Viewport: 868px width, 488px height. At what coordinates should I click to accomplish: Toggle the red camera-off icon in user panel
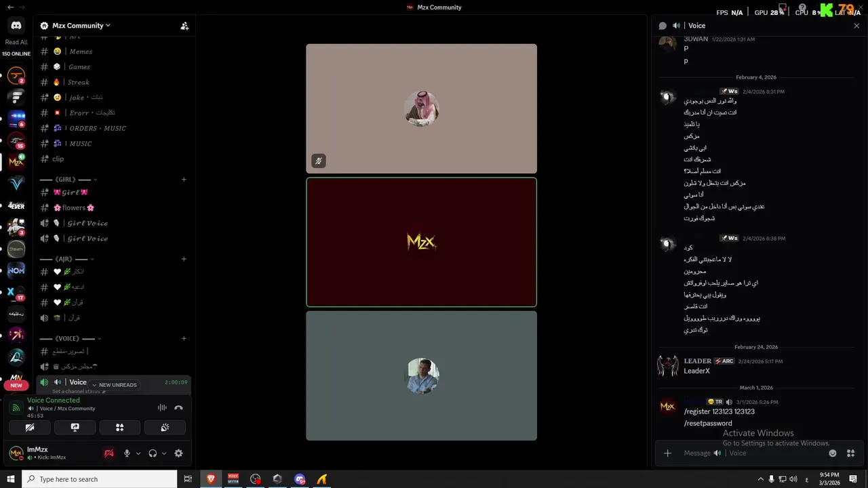point(108,453)
